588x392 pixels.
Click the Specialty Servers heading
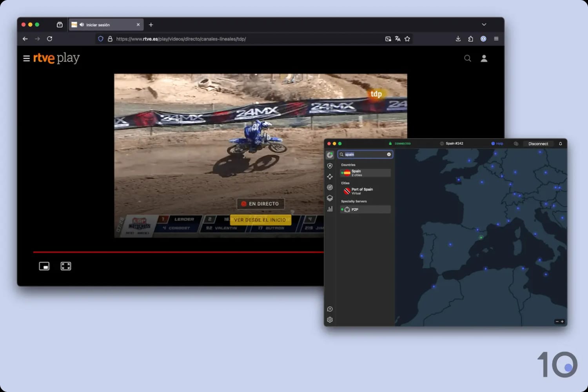[354, 201]
